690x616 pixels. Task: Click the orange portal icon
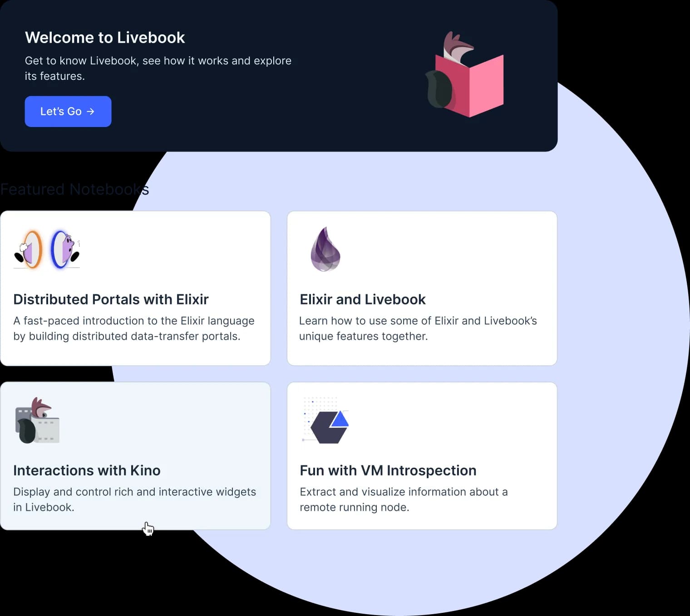[29, 249]
